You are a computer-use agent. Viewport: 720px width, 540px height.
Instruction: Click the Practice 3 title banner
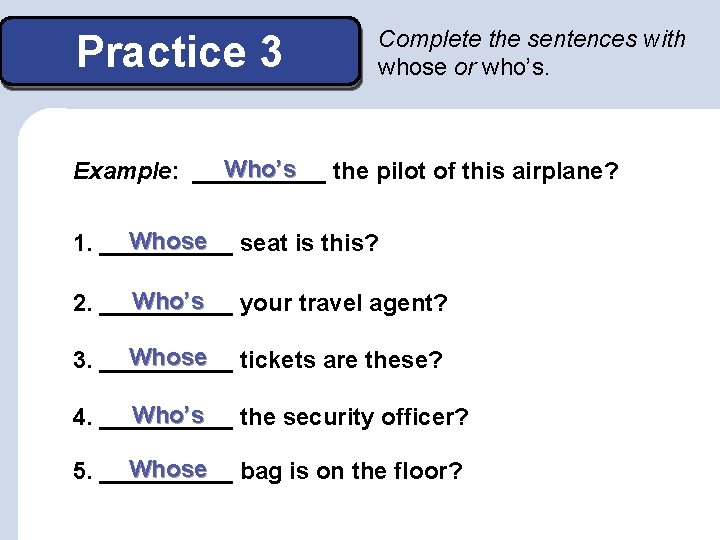click(180, 52)
